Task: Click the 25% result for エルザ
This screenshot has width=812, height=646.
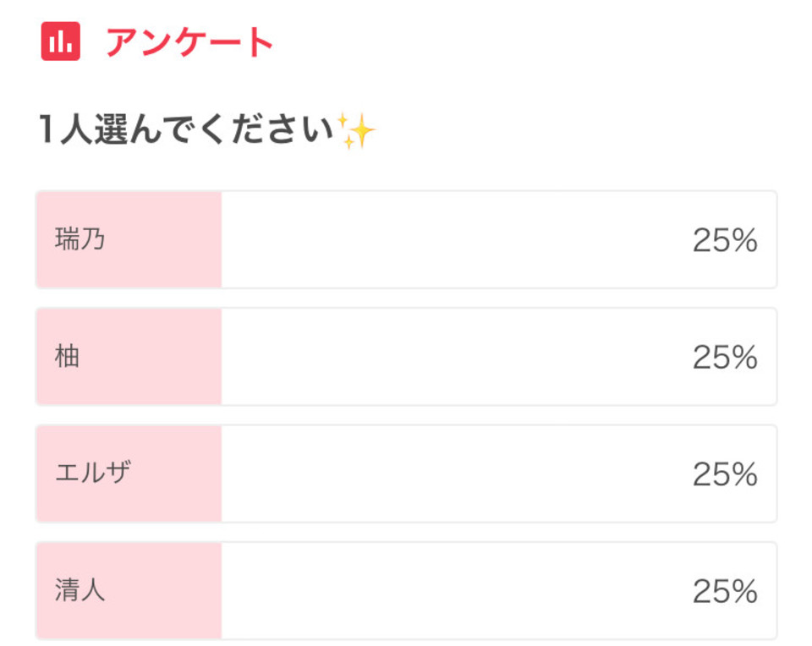Action: click(x=725, y=474)
